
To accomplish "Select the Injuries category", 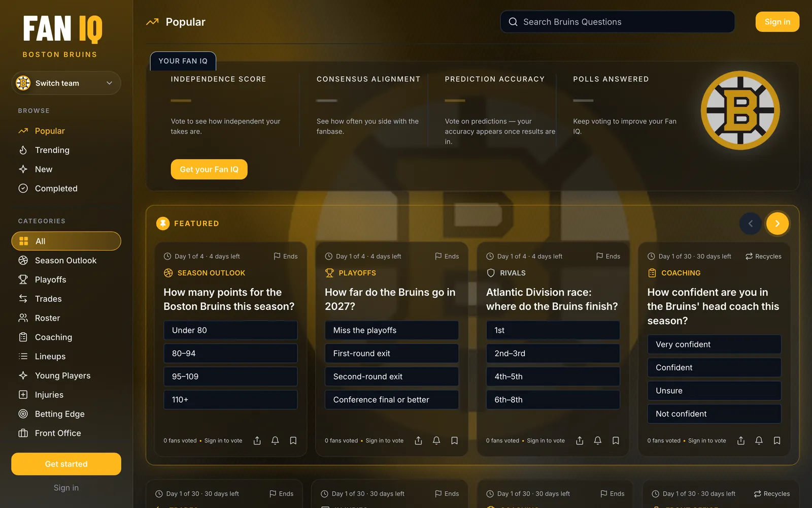I will [66, 395].
